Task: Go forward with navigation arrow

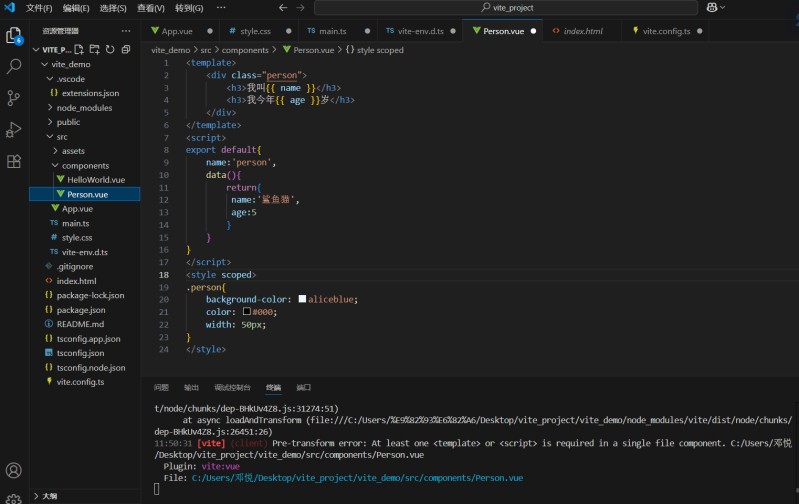Action: click(x=301, y=8)
